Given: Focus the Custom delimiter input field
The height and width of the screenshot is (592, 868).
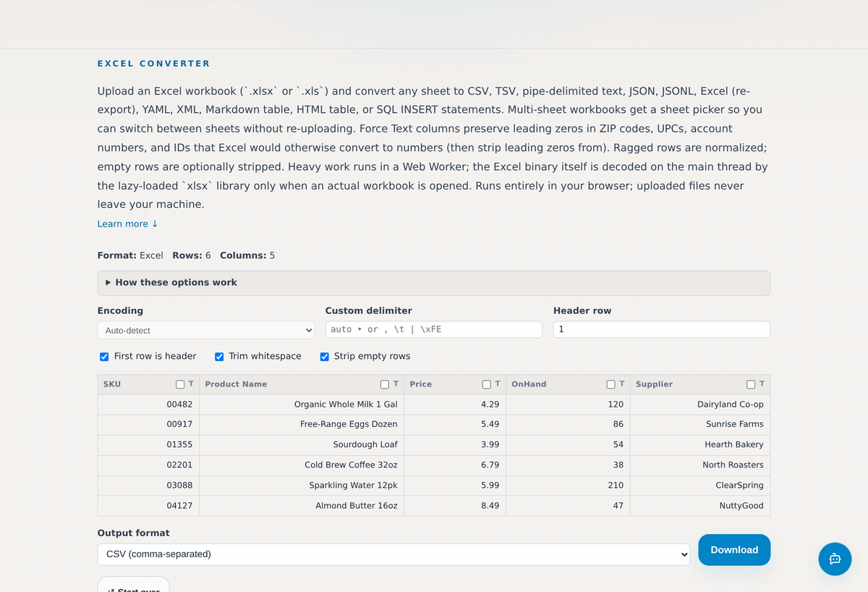Looking at the screenshot, I should pyautogui.click(x=434, y=329).
